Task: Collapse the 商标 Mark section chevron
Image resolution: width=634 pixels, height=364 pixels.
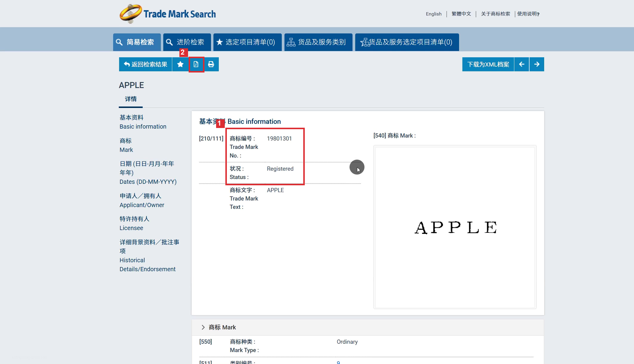Action: [203, 327]
